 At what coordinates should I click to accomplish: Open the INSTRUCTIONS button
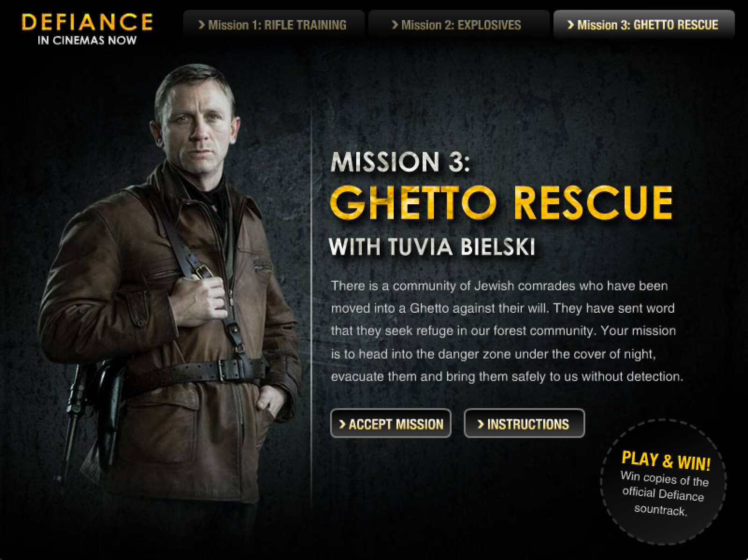pyautogui.click(x=524, y=424)
